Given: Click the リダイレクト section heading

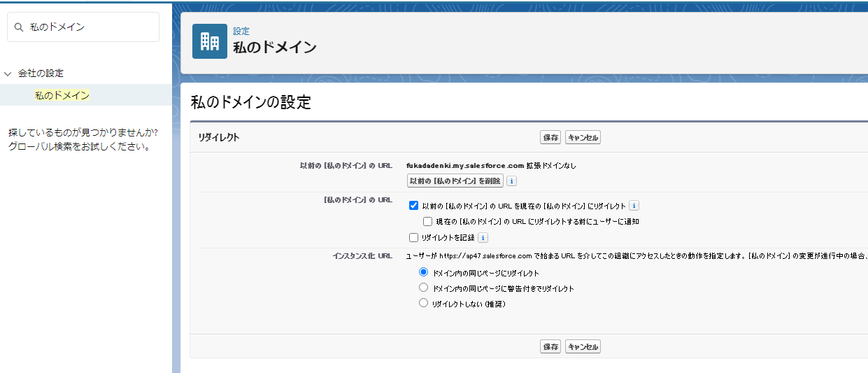Looking at the screenshot, I should click(219, 138).
